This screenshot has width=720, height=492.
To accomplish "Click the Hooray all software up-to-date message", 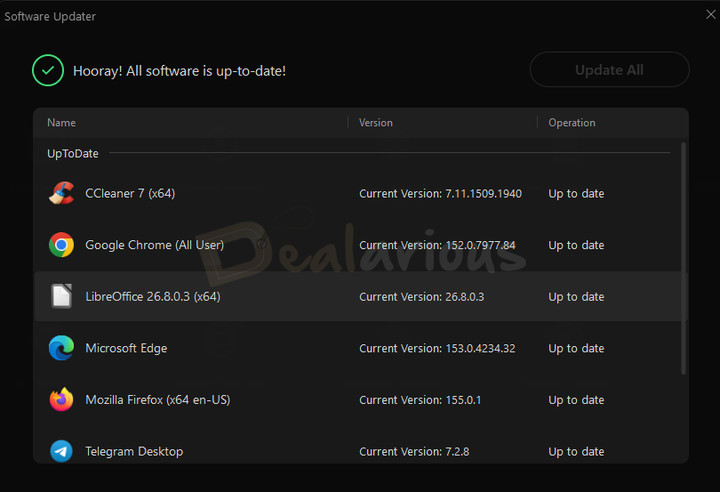I will tap(180, 71).
